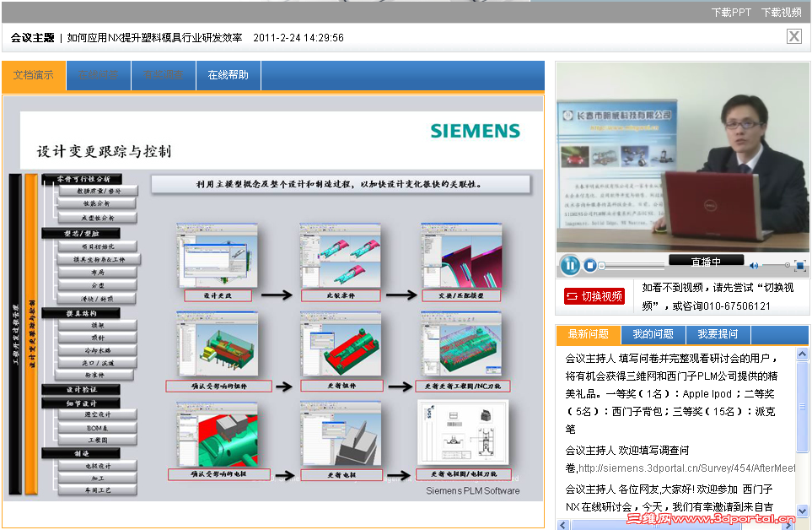Screen dimensions: 812x530
Task: Click the 模具结构 heading on slide
Action: click(x=81, y=313)
